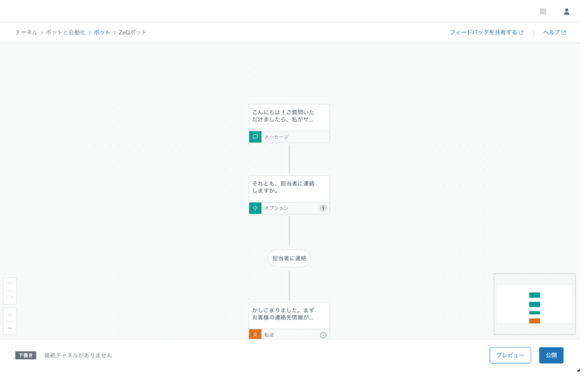Click the オプション step label
Viewport: 588px width, 378px height.
point(276,208)
